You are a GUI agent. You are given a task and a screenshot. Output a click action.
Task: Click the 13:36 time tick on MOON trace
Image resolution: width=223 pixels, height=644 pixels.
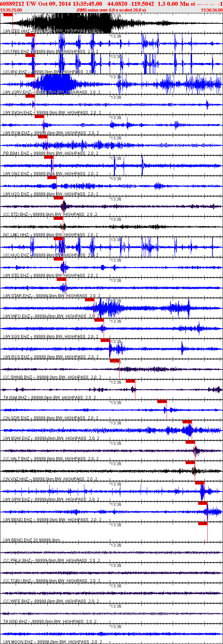point(117,627)
